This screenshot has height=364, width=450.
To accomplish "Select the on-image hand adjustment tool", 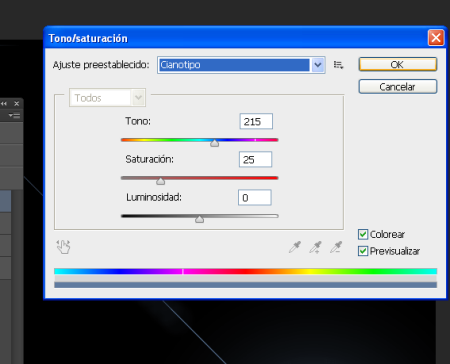I will 63,247.
